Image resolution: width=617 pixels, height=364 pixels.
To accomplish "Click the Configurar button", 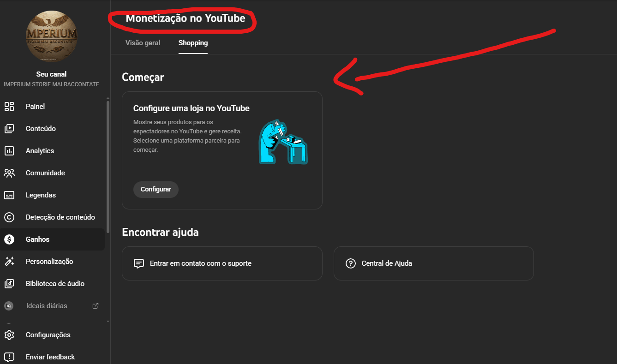I will pyautogui.click(x=156, y=190).
